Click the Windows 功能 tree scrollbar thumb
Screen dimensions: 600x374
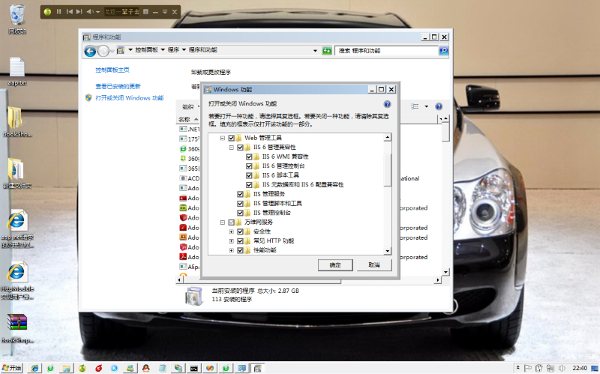(x=388, y=170)
